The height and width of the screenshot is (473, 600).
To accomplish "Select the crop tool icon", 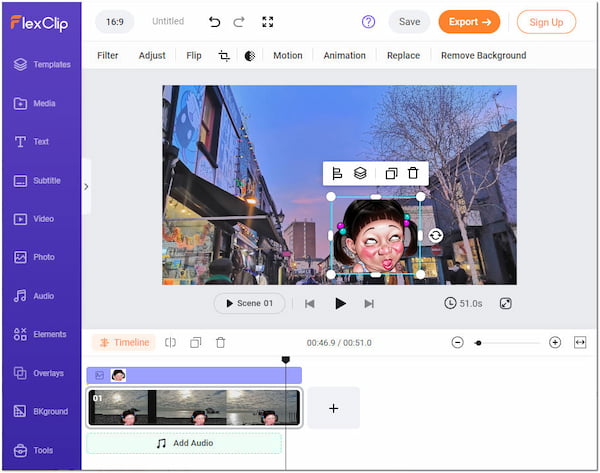I will pyautogui.click(x=224, y=56).
